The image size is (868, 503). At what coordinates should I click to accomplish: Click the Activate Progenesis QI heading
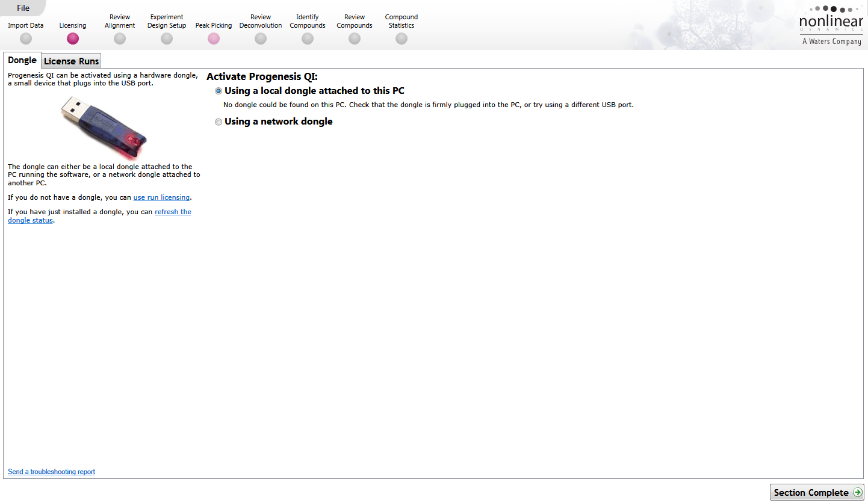(x=262, y=76)
